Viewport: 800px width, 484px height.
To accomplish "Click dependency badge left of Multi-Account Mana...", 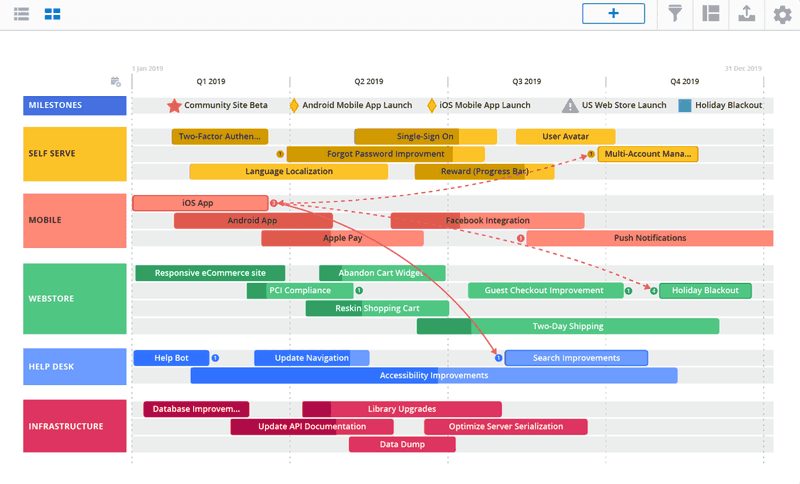I will click(x=591, y=154).
